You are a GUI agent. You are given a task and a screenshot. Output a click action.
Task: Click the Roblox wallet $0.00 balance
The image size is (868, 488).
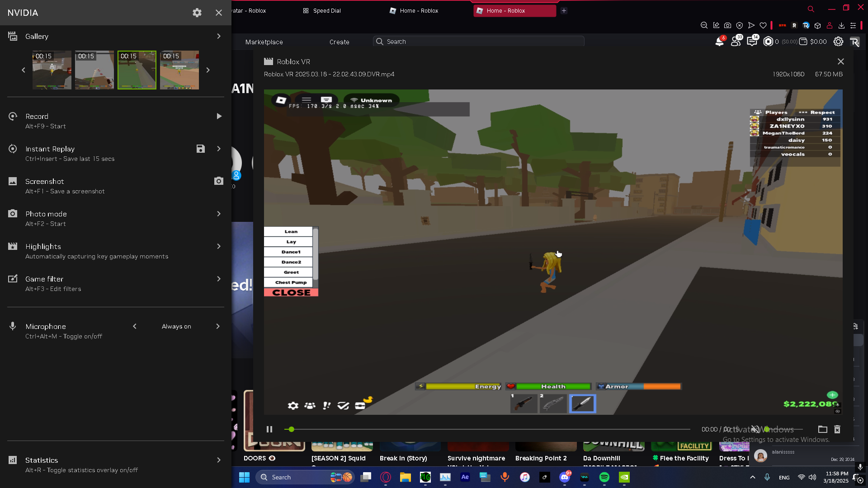813,42
